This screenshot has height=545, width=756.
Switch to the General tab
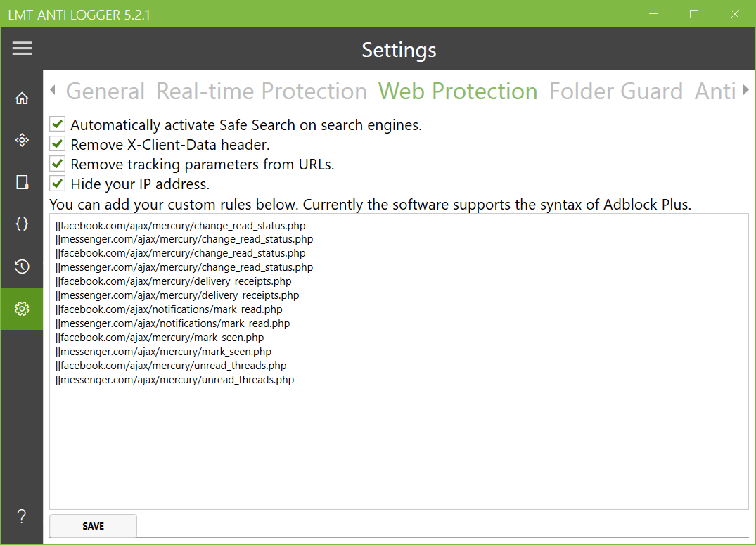point(105,91)
